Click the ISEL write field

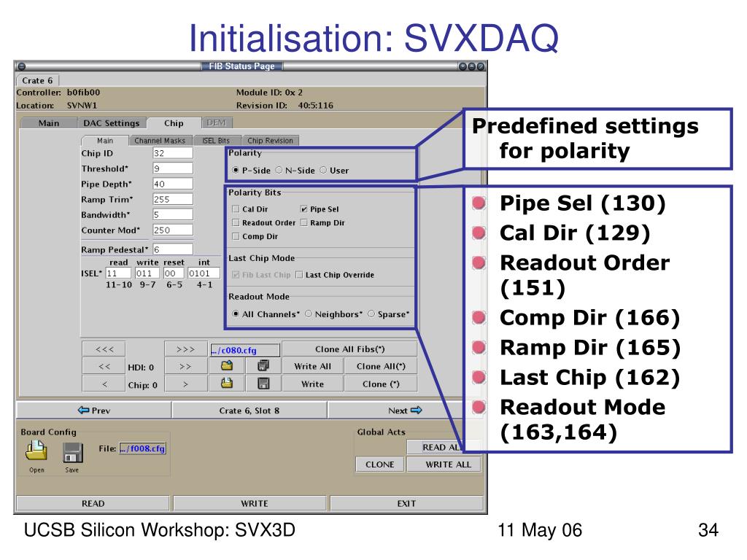pos(147,273)
